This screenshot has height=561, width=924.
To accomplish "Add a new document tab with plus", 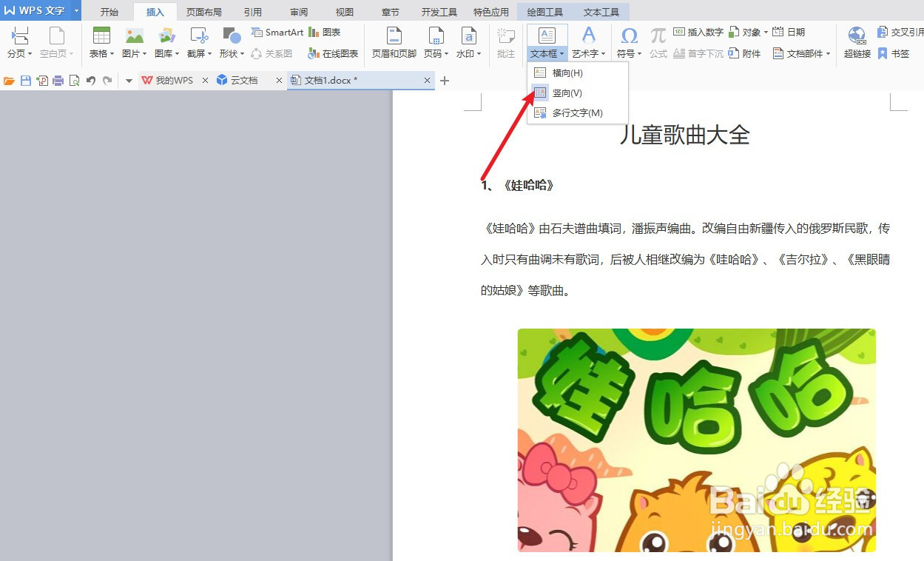I will pos(445,81).
